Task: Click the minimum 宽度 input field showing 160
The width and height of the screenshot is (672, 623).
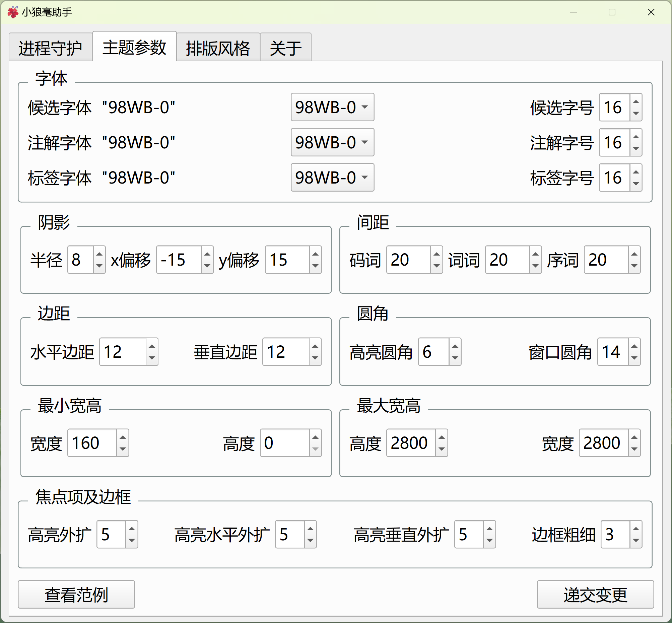Action: [92, 443]
